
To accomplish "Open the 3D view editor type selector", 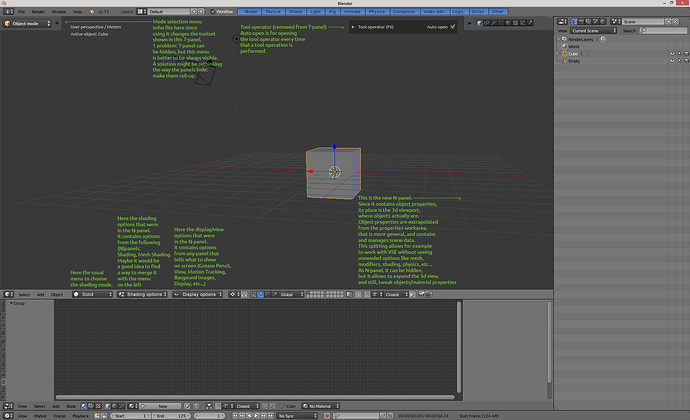I will pos(8,295).
